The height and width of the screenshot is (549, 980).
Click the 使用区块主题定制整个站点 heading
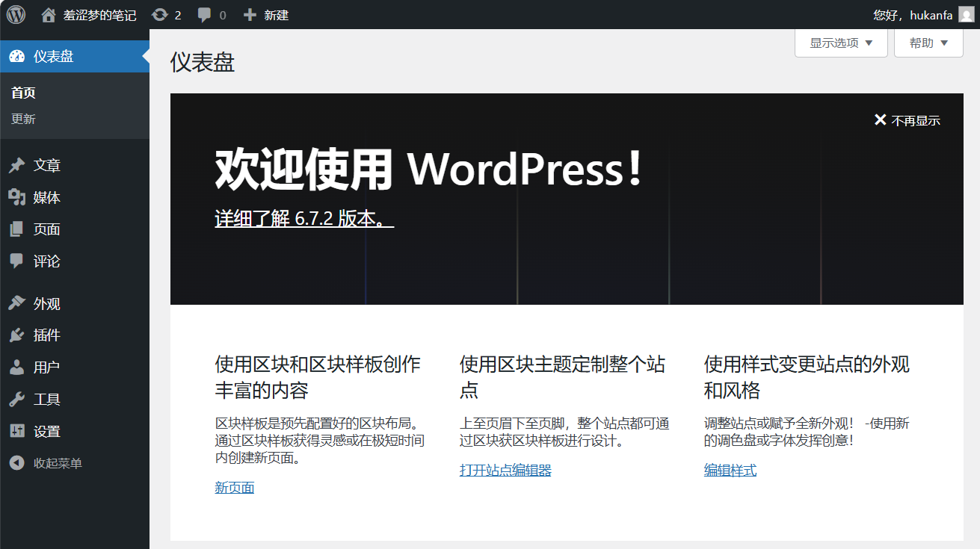(x=563, y=377)
